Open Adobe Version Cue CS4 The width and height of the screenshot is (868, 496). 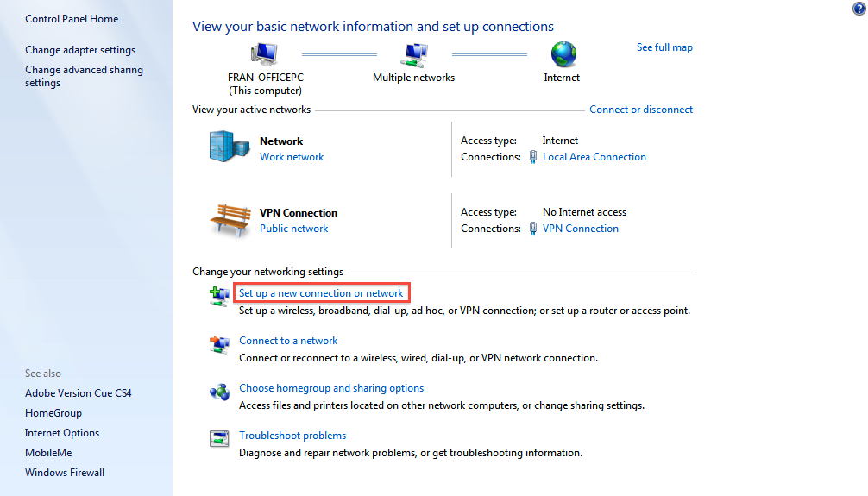click(78, 393)
